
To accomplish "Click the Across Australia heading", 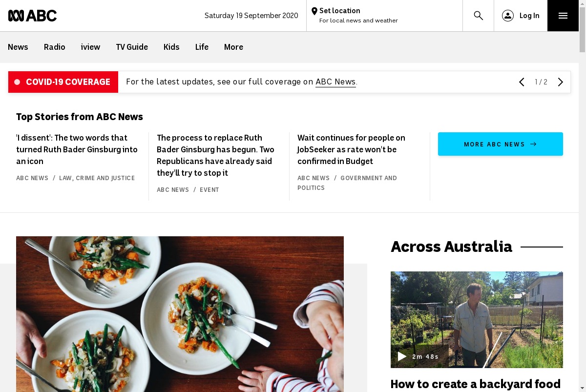I will click(451, 247).
